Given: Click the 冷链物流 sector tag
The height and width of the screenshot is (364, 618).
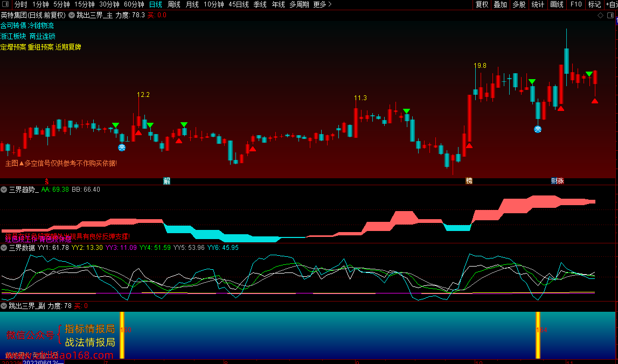Looking at the screenshot, I should click(40, 26).
